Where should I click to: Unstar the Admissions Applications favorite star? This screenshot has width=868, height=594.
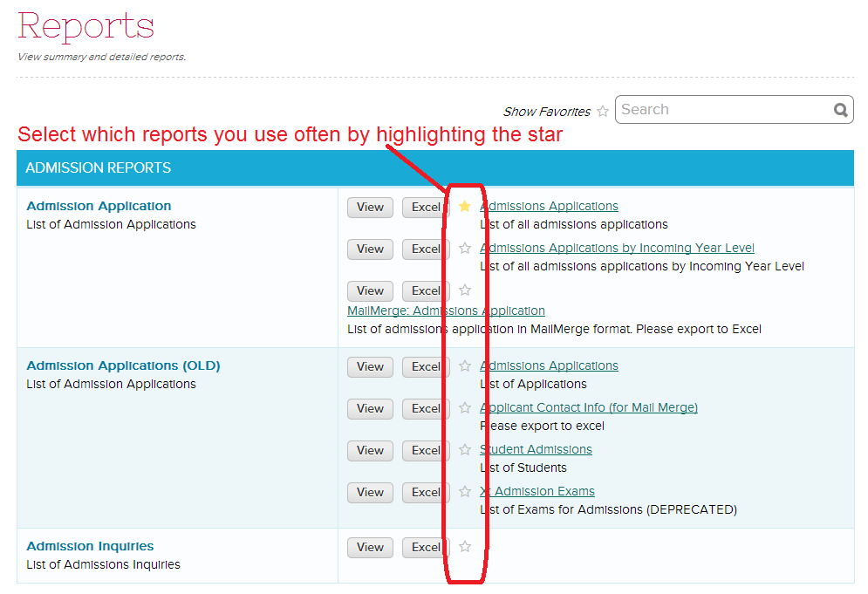coord(465,207)
